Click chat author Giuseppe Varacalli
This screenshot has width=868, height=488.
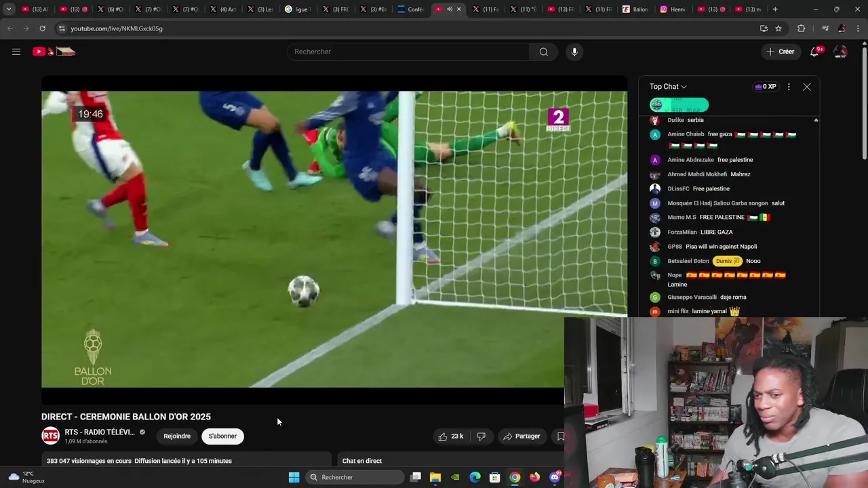pyautogui.click(x=692, y=297)
